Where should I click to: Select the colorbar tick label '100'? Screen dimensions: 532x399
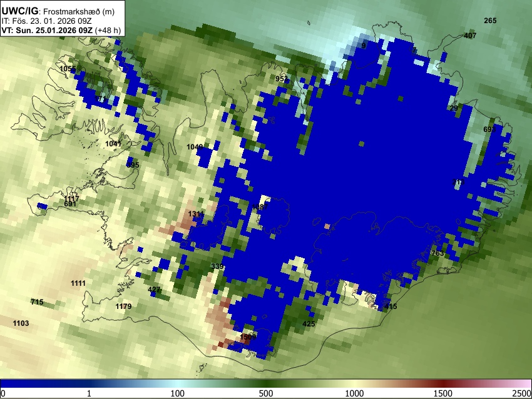point(177,393)
